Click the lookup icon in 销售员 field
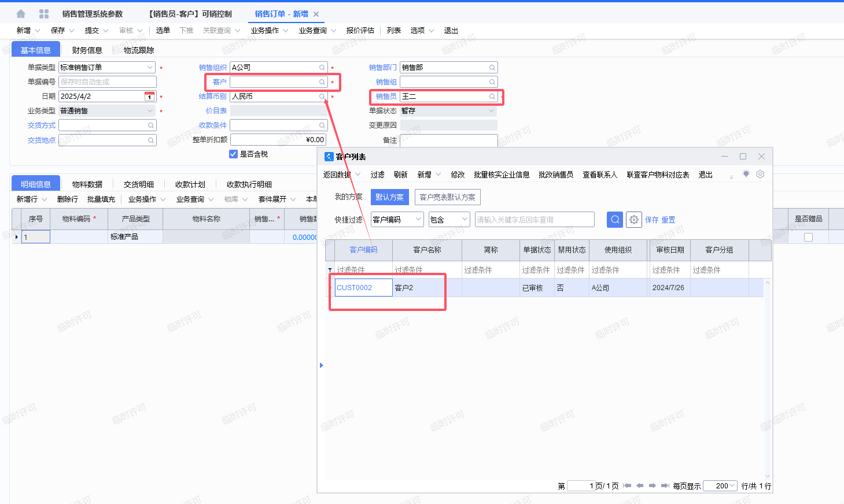Image resolution: width=844 pixels, height=504 pixels. (x=492, y=97)
